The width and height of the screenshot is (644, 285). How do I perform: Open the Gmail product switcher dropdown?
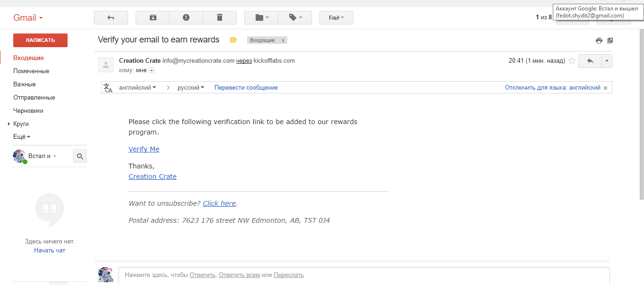pos(28,18)
